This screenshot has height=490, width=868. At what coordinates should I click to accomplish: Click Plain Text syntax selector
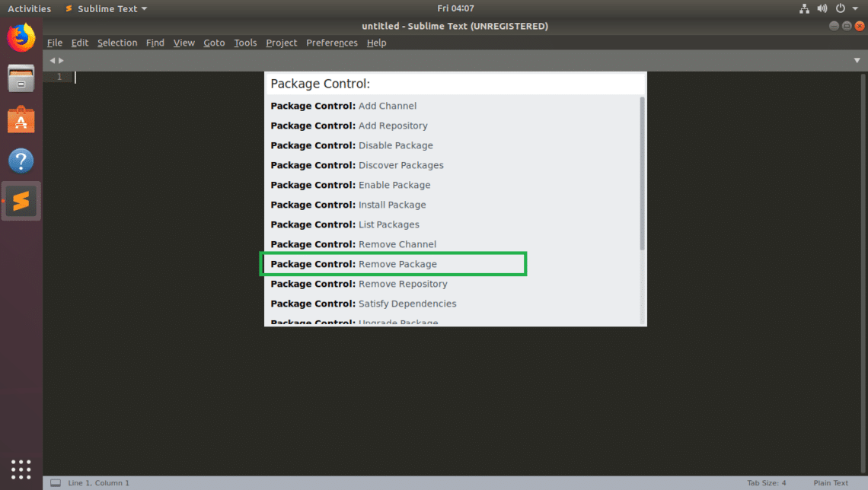(830, 483)
